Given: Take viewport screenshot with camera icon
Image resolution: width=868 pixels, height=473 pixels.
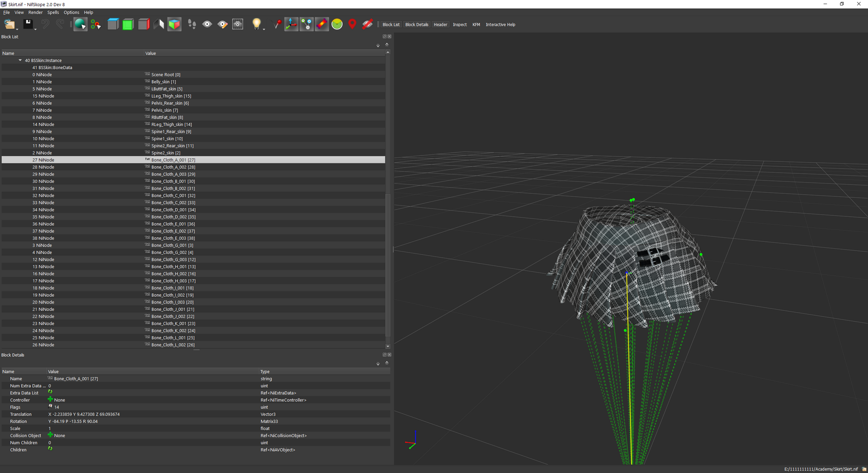Looking at the screenshot, I should click(238, 24).
